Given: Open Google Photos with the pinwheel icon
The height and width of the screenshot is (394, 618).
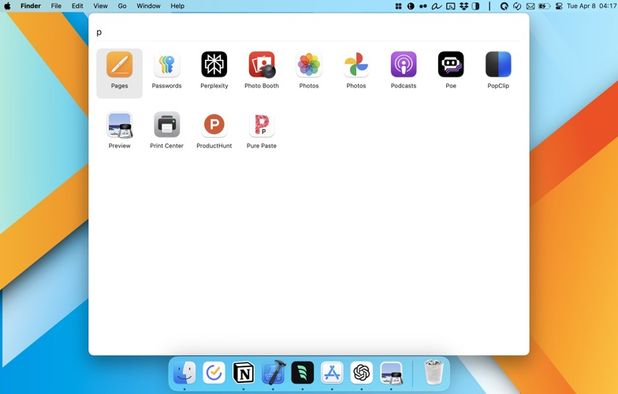Looking at the screenshot, I should (356, 64).
